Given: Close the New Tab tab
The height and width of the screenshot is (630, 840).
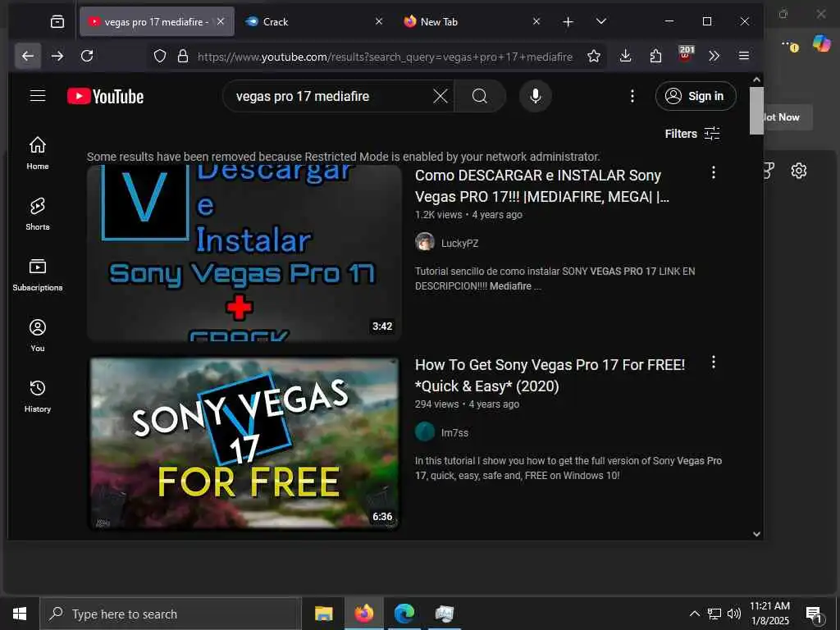Looking at the screenshot, I should click(536, 21).
